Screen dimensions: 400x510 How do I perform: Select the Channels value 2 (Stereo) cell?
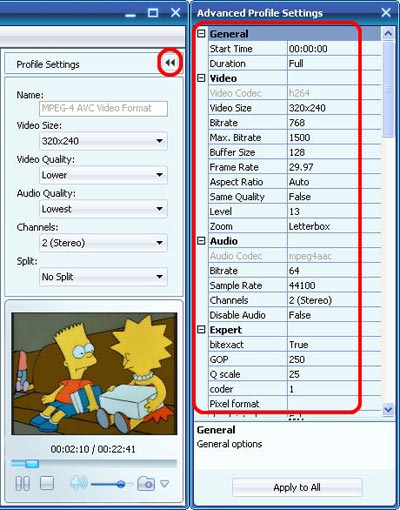pos(334,300)
